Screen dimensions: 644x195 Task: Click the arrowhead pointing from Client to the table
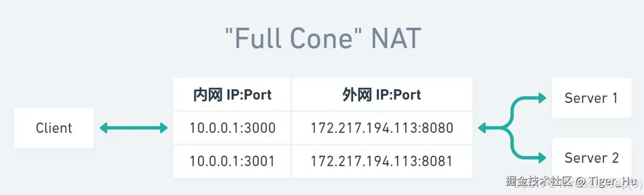point(163,128)
